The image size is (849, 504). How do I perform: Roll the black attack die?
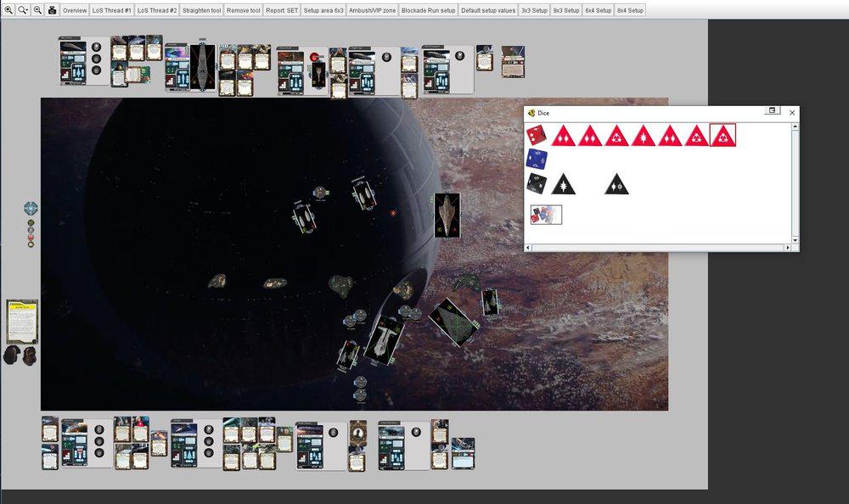[536, 183]
